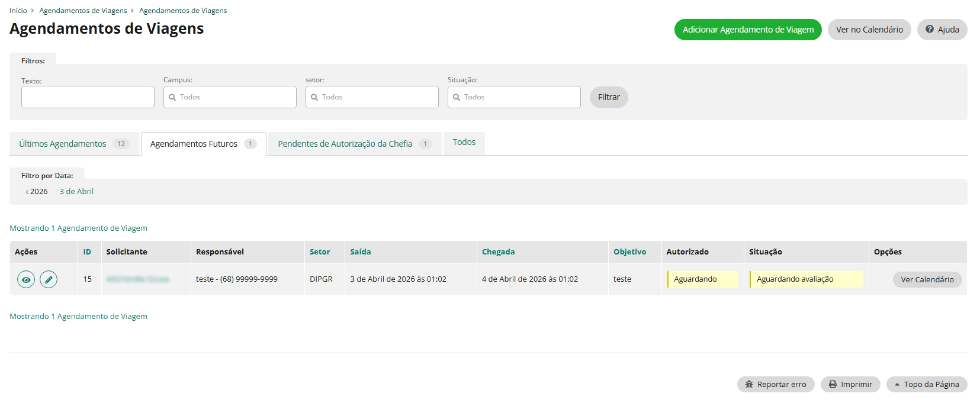Expand the setor dropdown filter

[372, 97]
